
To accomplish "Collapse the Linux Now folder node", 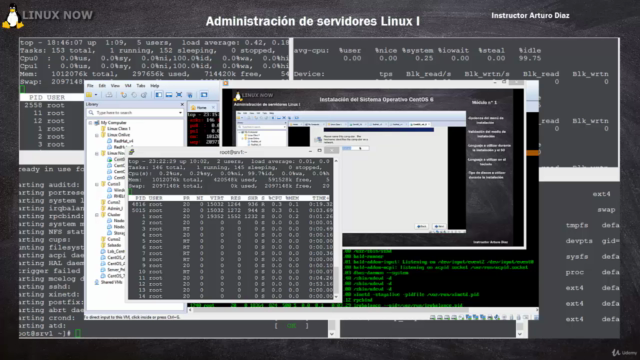I will click(97, 153).
